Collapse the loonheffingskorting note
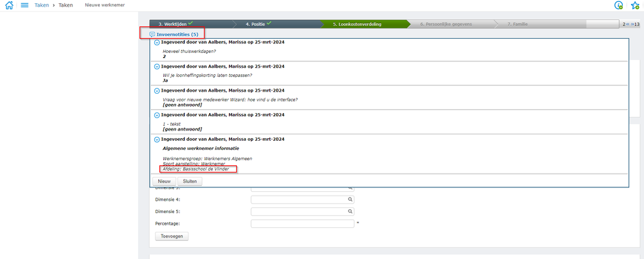The image size is (644, 259). click(156, 67)
